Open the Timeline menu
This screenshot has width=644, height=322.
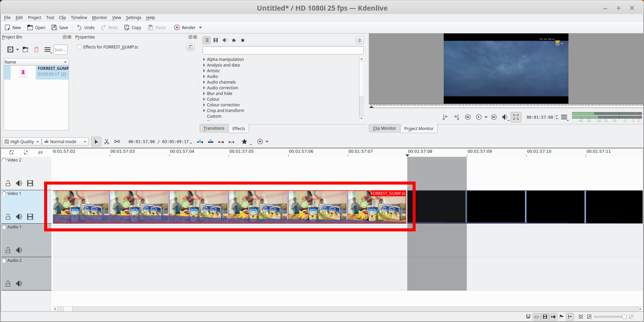click(x=79, y=18)
